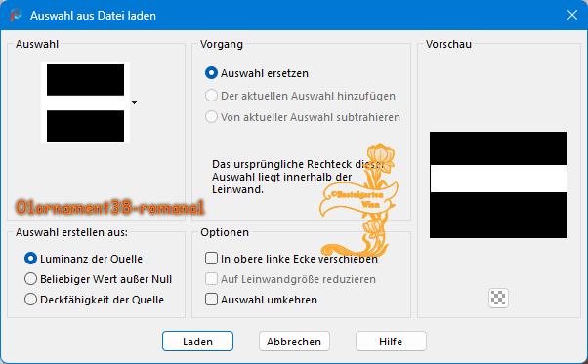Click the Laden button
The width and height of the screenshot is (588, 364).
(x=197, y=342)
